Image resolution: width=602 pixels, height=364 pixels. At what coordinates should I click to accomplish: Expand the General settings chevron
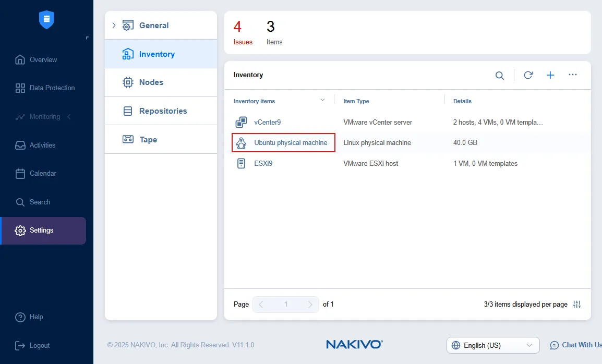[x=114, y=26]
